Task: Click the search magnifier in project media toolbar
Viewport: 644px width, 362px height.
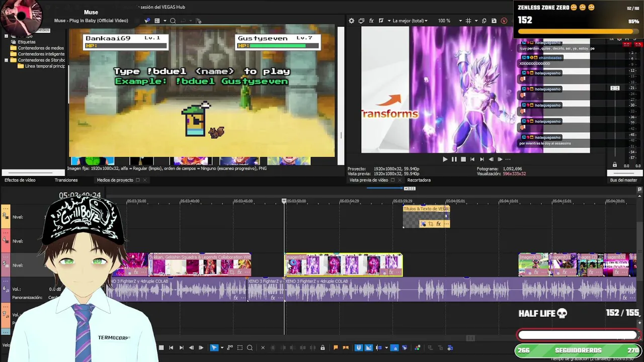Action: coord(173,21)
